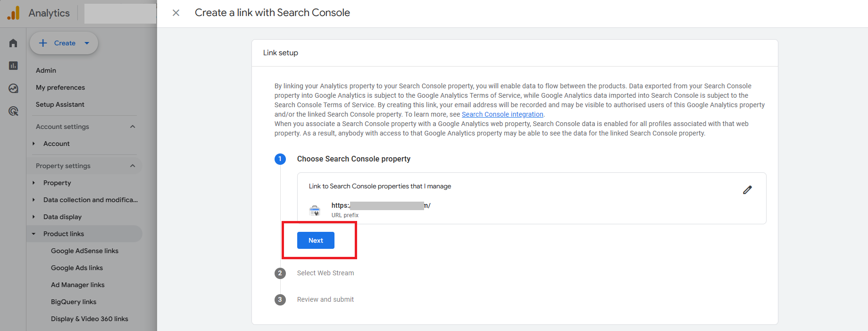868x331 pixels.
Task: Expand the Data display item
Action: (33, 217)
